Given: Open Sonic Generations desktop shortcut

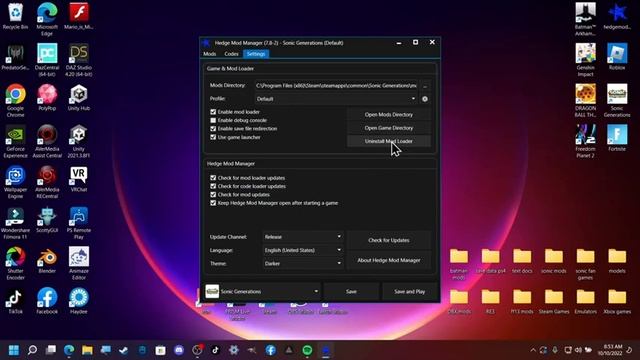Looking at the screenshot, I should pyautogui.click(x=617, y=100).
